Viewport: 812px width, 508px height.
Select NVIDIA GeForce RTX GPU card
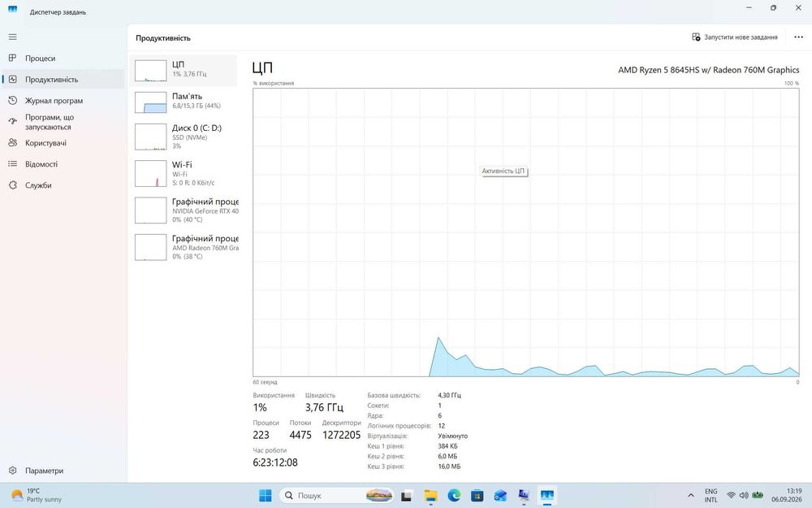tap(184, 210)
